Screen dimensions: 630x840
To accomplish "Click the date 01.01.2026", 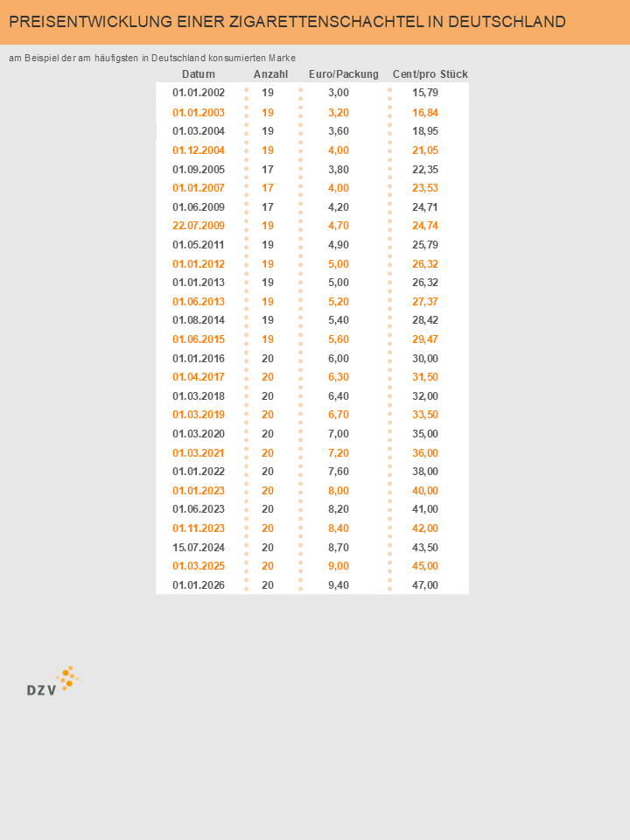I will coord(199,585).
